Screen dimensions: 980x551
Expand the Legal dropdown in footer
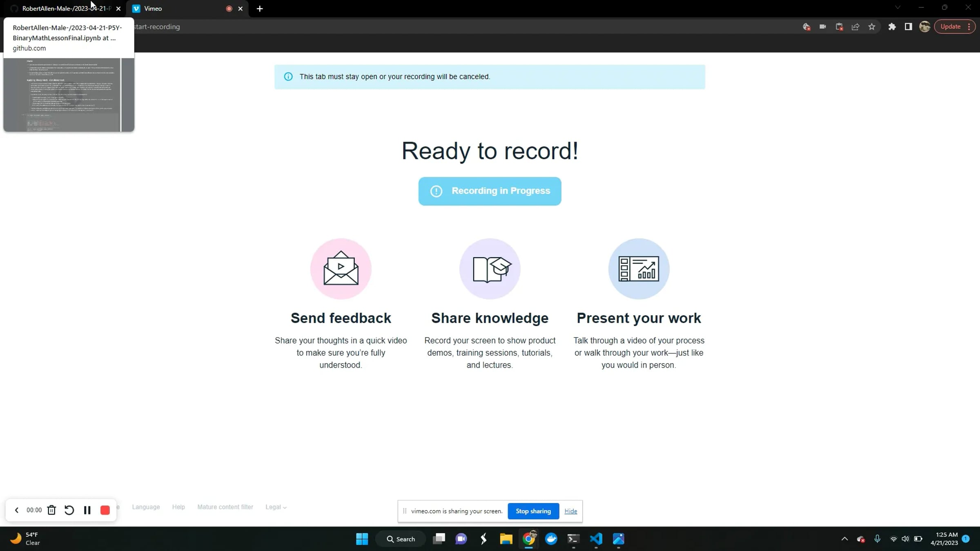(x=276, y=507)
